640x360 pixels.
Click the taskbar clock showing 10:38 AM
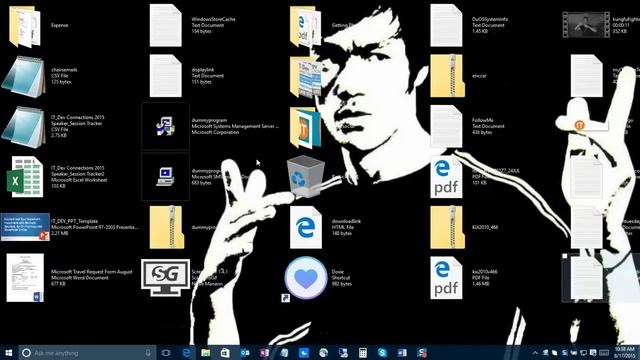pyautogui.click(x=624, y=353)
